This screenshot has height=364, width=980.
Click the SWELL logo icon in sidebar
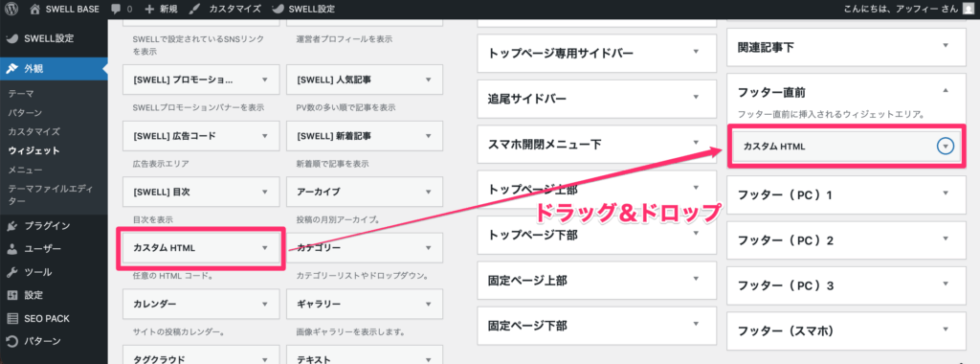coord(11,38)
